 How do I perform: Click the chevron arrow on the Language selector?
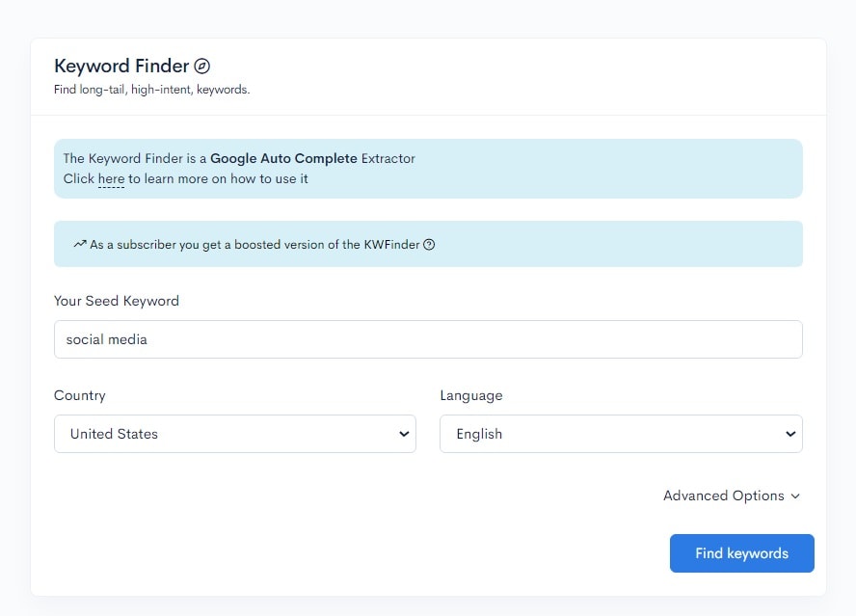pyautogui.click(x=791, y=434)
